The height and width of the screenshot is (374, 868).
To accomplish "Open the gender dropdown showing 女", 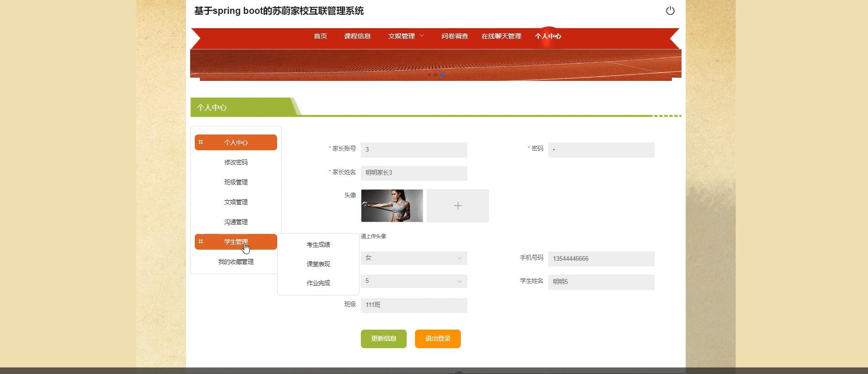I will 414,258.
